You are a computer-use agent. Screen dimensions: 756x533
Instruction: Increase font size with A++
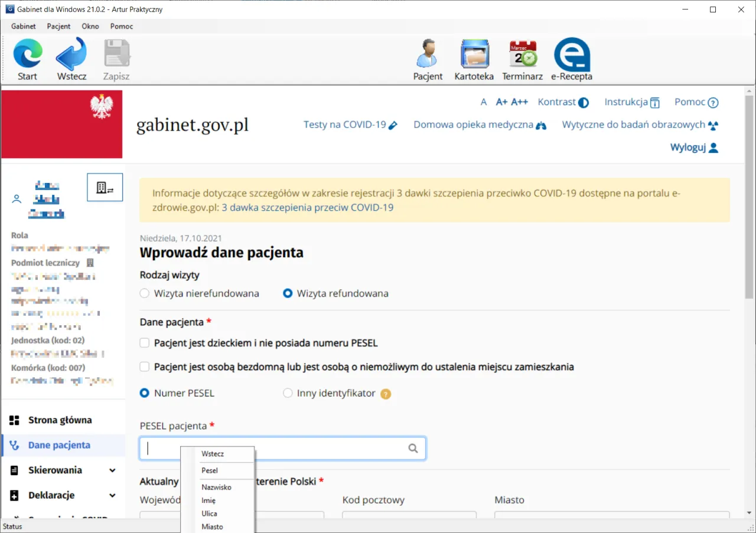(x=519, y=102)
